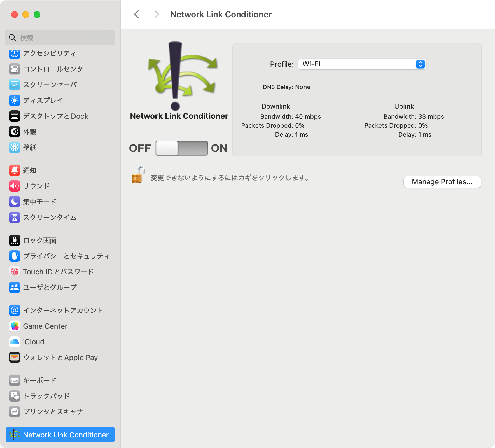Click the DNS Delay: None text

[x=286, y=87]
